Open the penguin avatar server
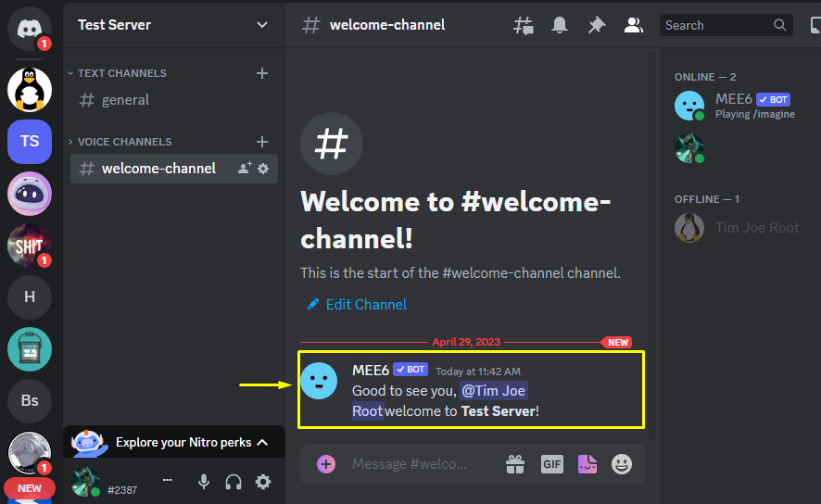 click(30, 90)
